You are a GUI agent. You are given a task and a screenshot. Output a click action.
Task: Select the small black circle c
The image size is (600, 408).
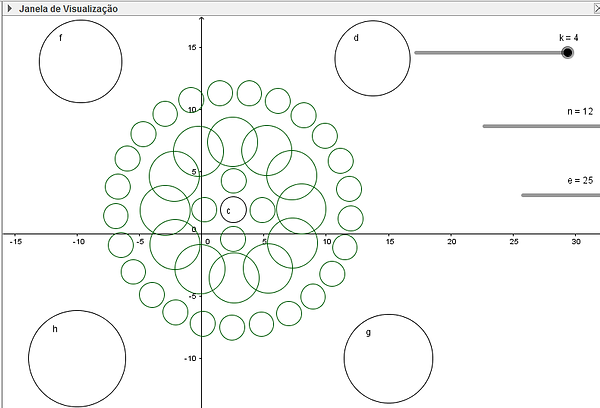tap(233, 209)
